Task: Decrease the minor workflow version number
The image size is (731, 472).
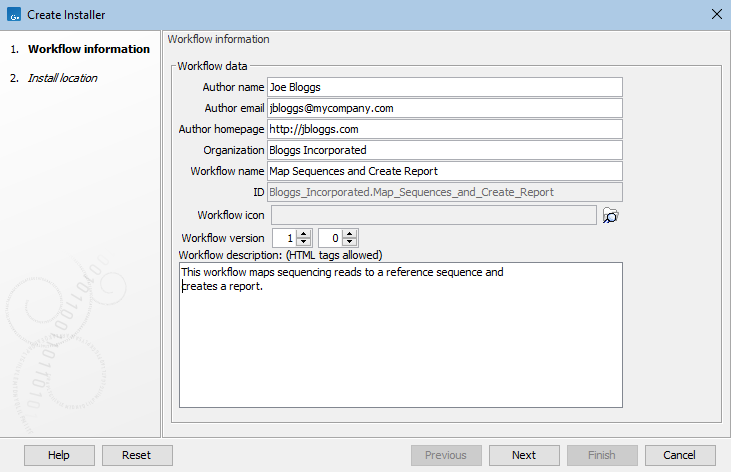Action: [349, 243]
